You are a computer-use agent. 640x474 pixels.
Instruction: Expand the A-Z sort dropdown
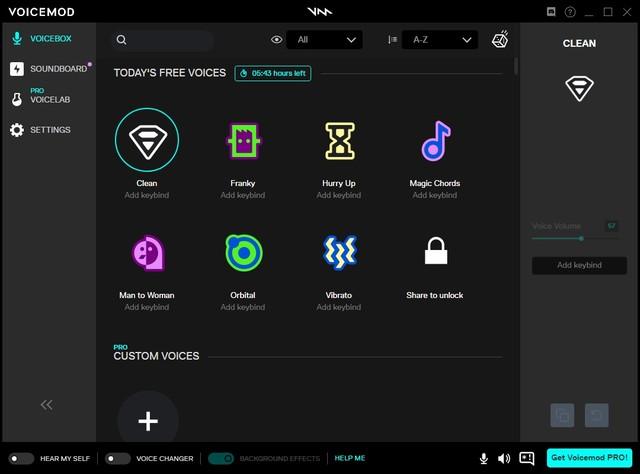click(439, 40)
